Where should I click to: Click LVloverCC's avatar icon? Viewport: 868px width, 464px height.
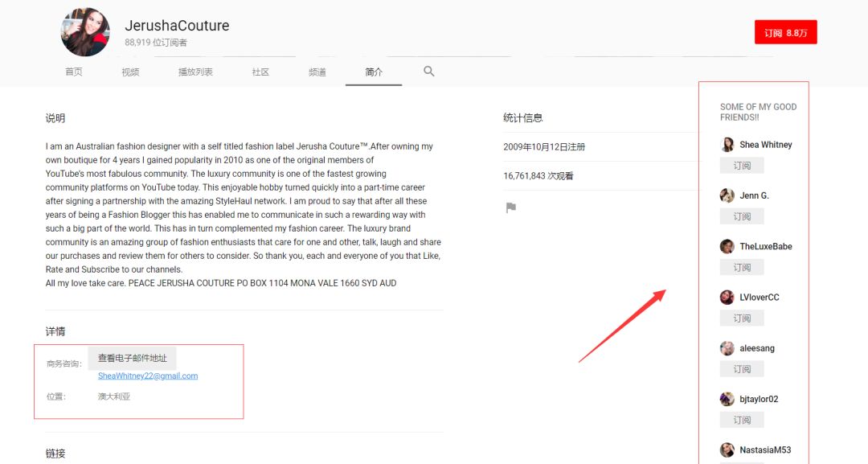pyautogui.click(x=727, y=298)
